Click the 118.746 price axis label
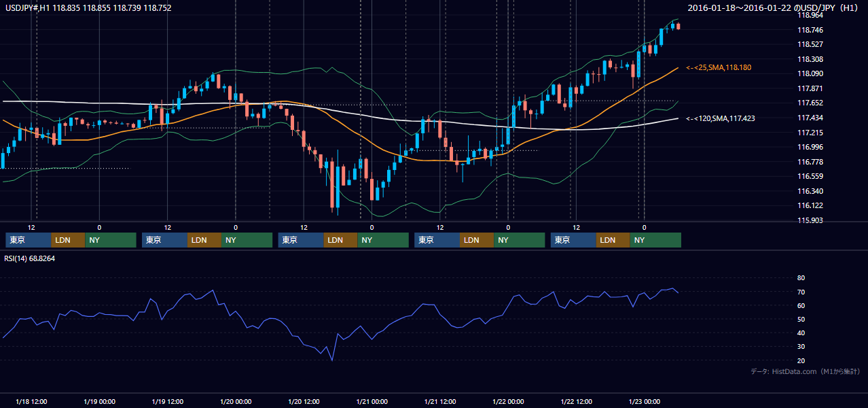The height and width of the screenshot is (408, 868). coord(810,30)
